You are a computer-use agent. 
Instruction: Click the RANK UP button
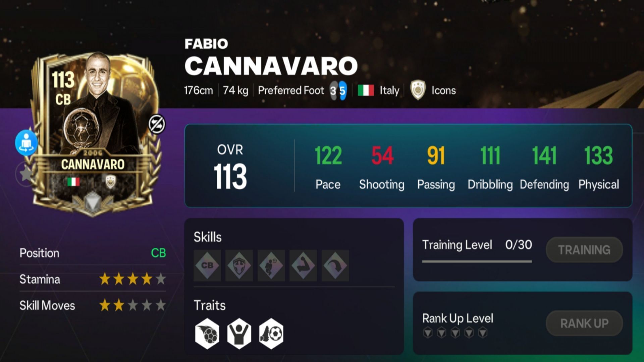coord(584,323)
